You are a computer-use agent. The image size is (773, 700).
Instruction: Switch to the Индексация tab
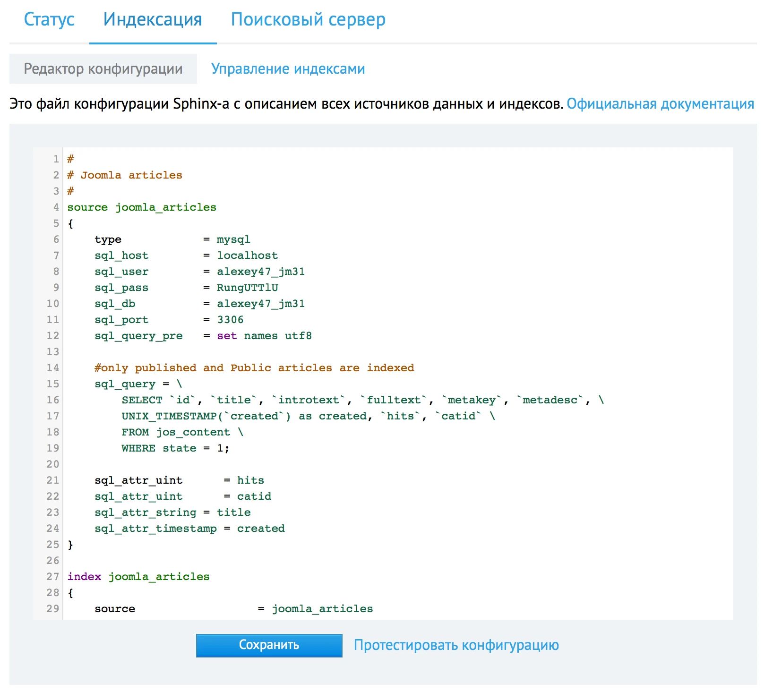click(x=153, y=20)
